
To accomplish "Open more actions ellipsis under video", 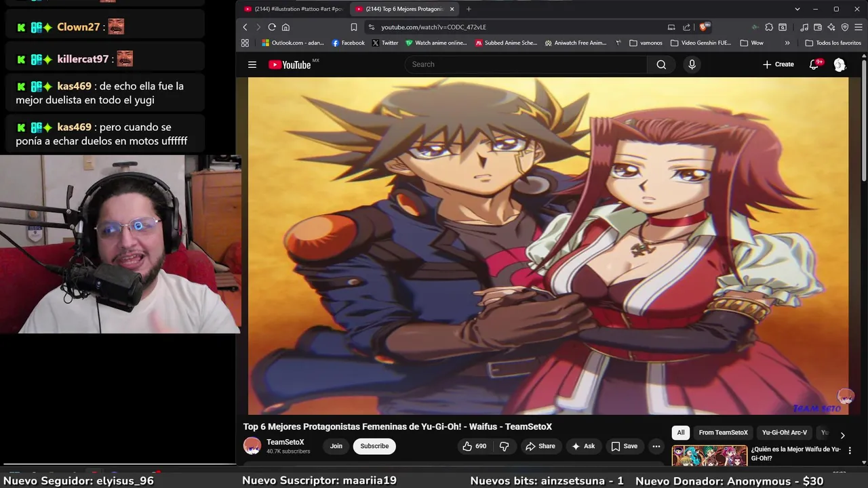I will (x=656, y=446).
